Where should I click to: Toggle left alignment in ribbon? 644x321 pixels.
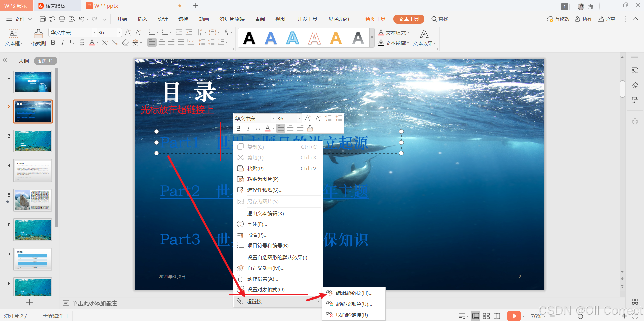click(152, 42)
